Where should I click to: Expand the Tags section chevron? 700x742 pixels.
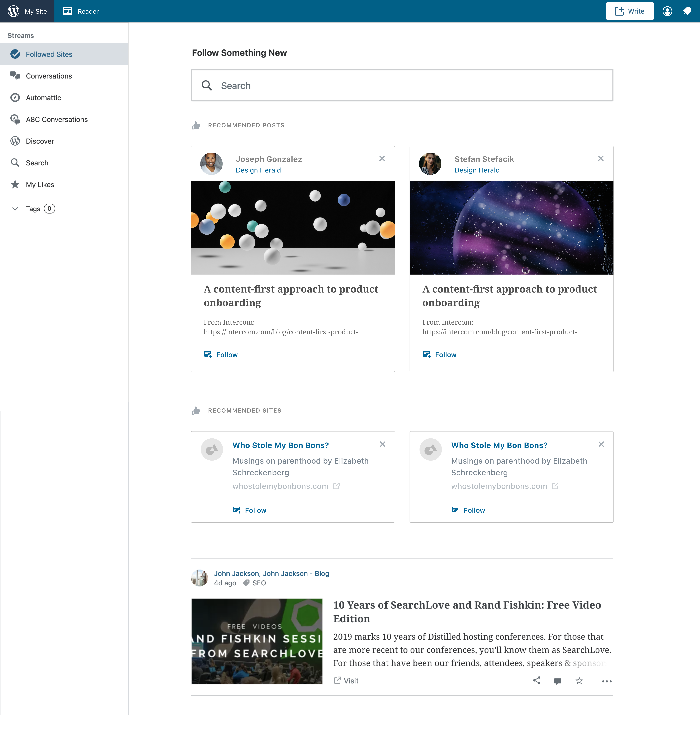15,209
